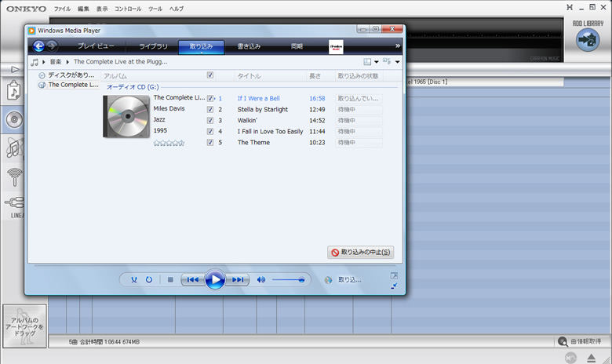
Task: Click the round greyed icon beside eject
Action: click(x=570, y=358)
